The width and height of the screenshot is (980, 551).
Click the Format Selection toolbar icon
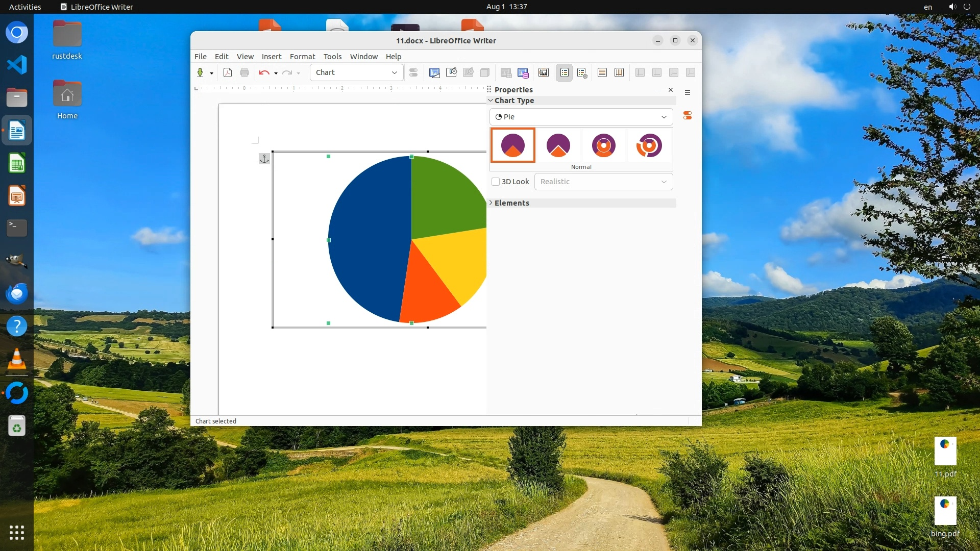[413, 73]
